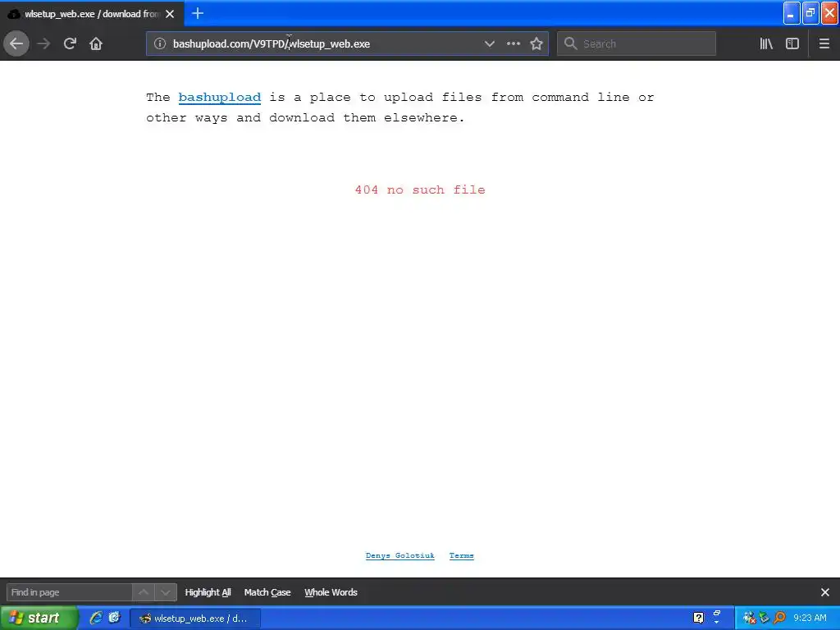Toggle Whole Words in find bar
Screen dimensions: 840x630
point(331,592)
